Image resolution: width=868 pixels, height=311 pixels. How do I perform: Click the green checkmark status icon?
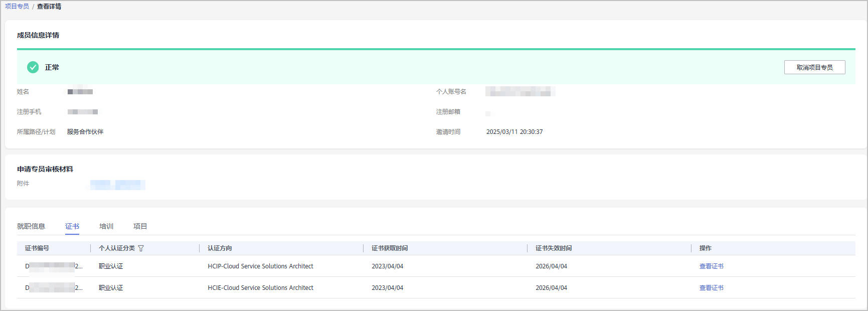coord(33,67)
